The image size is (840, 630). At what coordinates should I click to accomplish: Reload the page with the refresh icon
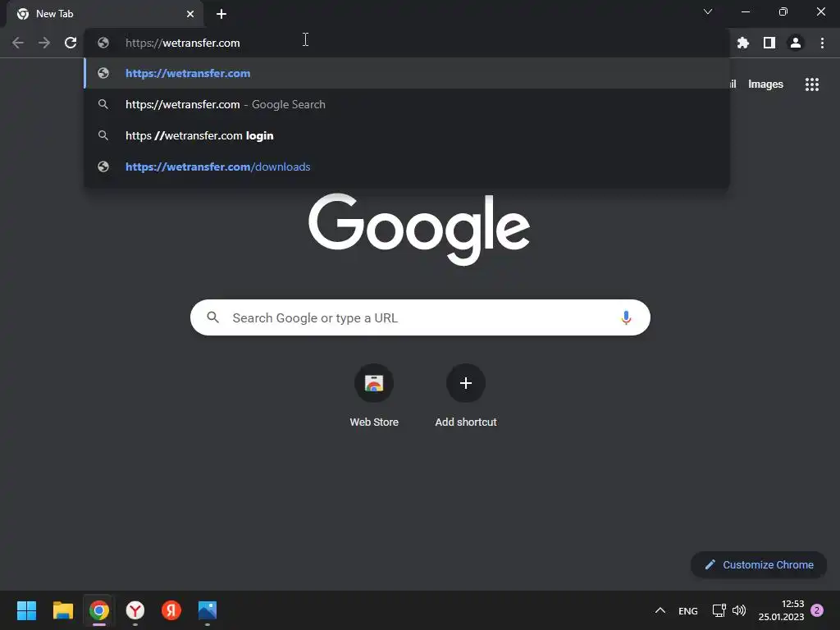71,43
